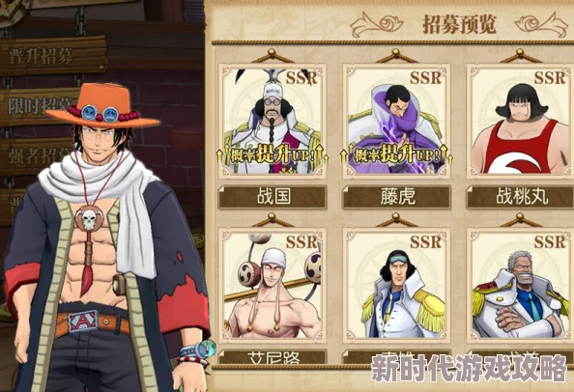
Task: Click the SSR badge on 艾尼路's card
Action: click(x=301, y=241)
